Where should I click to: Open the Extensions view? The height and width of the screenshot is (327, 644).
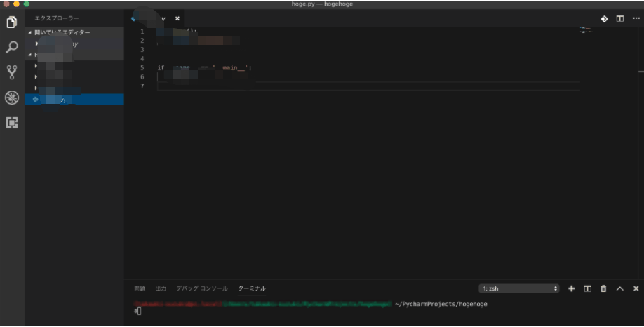pos(11,123)
